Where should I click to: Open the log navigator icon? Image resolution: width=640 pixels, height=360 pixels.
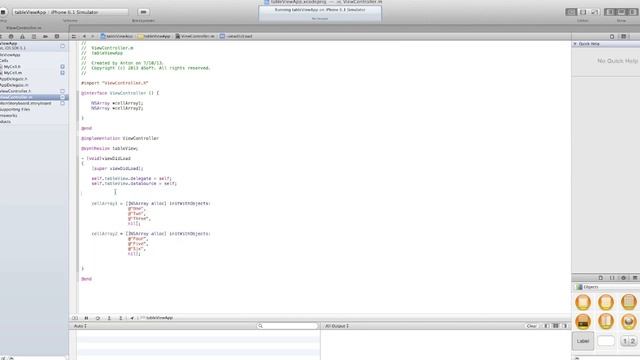tap(57, 36)
